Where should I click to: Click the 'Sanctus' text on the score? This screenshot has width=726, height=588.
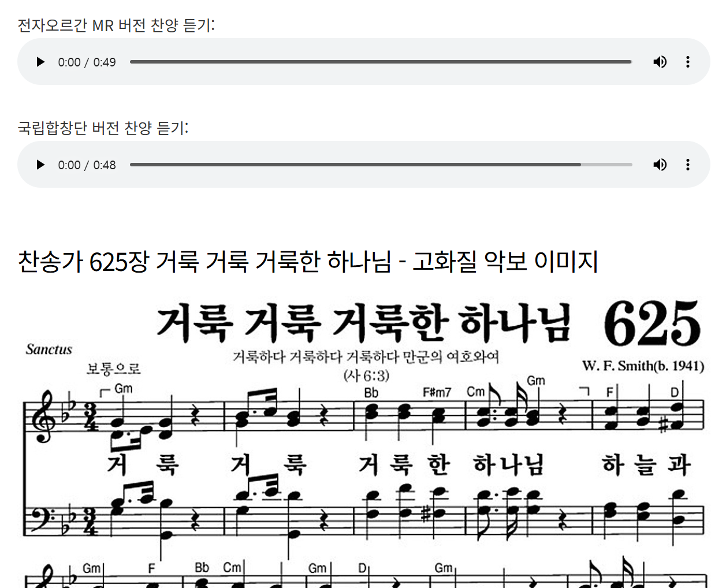pos(49,349)
